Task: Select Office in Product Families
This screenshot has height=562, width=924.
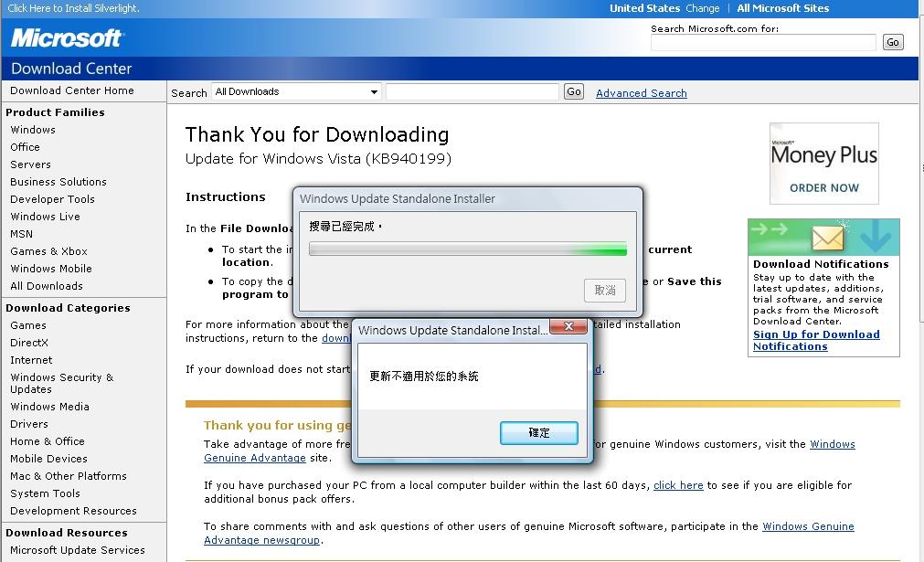Action: point(26,147)
